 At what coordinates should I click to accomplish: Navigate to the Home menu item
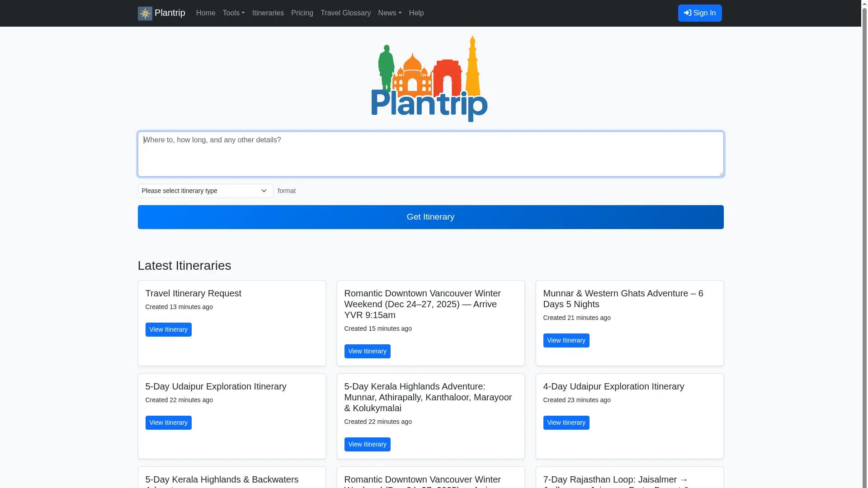pos(205,13)
